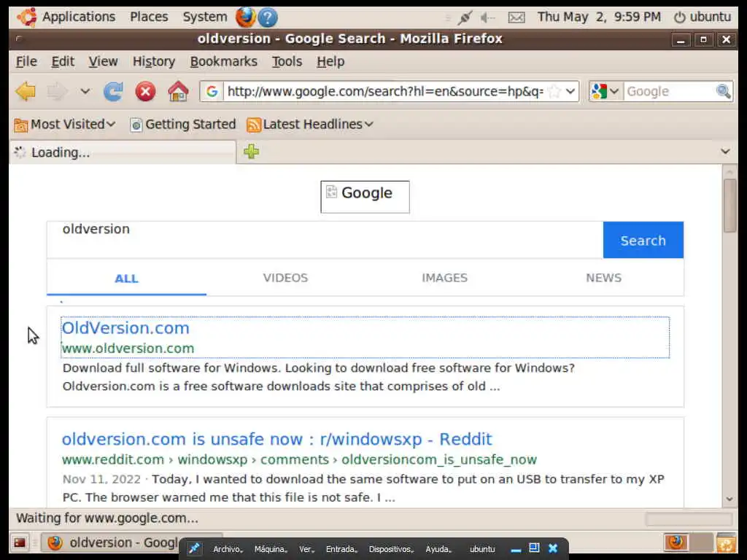Open the History menu

click(154, 61)
